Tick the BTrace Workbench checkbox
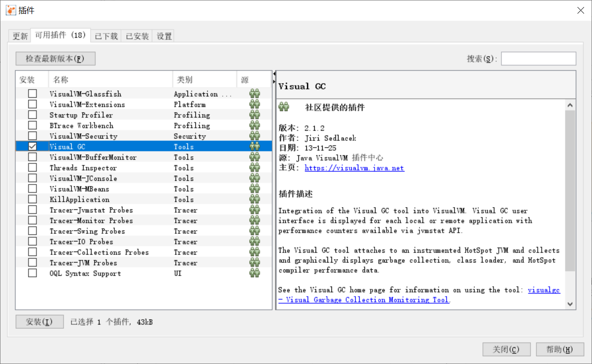Image resolution: width=592 pixels, height=364 pixels. click(x=33, y=125)
